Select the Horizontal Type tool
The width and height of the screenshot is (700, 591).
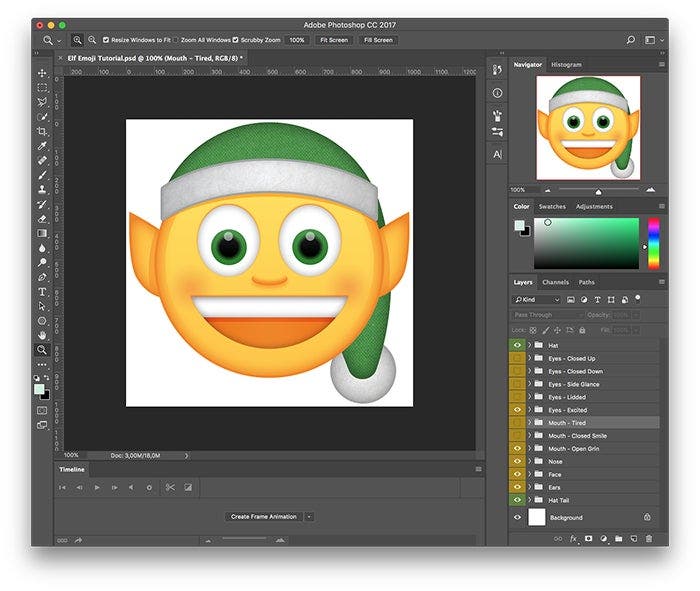click(x=42, y=291)
